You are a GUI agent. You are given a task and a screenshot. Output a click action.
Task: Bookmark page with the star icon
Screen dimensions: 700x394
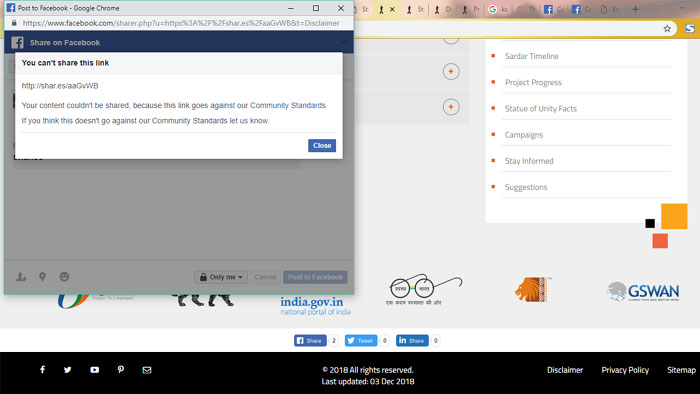click(667, 29)
